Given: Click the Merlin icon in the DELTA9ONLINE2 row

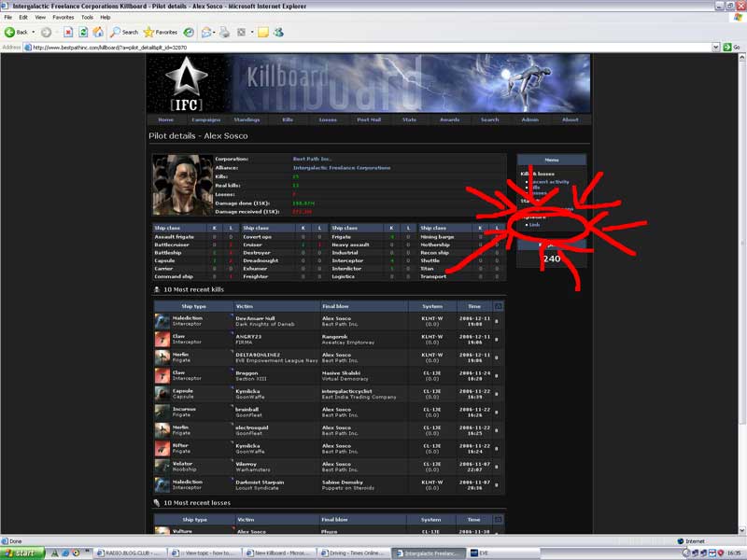Looking at the screenshot, I should click(162, 357).
